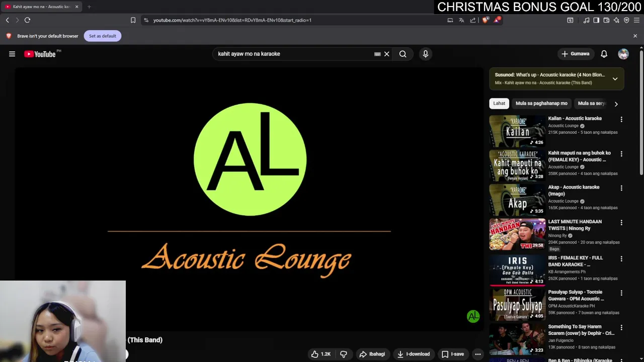The image size is (644, 362).
Task: Open LAST MINUTE HANDAAN thumbnail
Action: [x=517, y=234]
